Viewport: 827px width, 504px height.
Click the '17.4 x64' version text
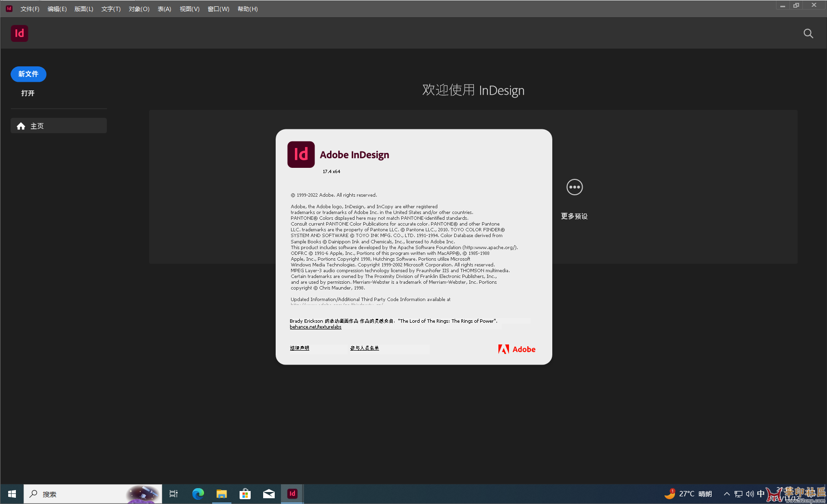point(331,172)
